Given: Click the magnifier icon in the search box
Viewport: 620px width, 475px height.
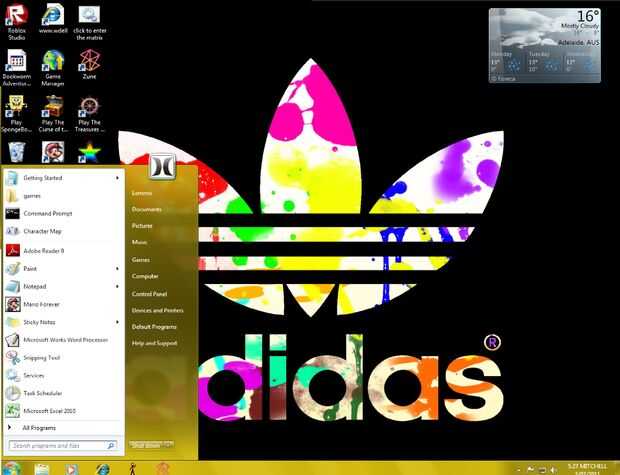Looking at the screenshot, I should (x=111, y=446).
